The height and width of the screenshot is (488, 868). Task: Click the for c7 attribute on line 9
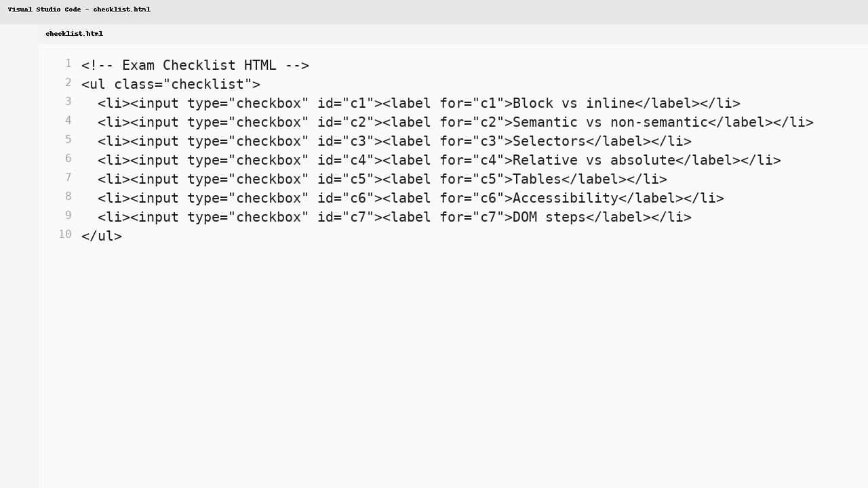474,217
